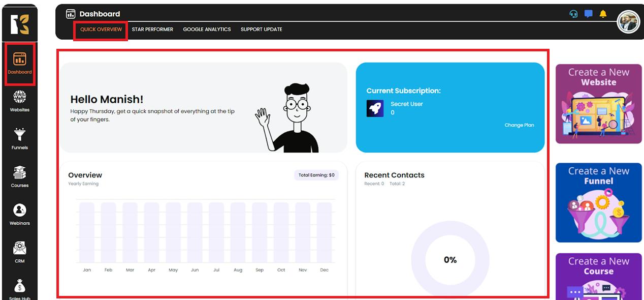The width and height of the screenshot is (644, 300).
Task: Open the CRM sidebar icon
Action: click(20, 249)
